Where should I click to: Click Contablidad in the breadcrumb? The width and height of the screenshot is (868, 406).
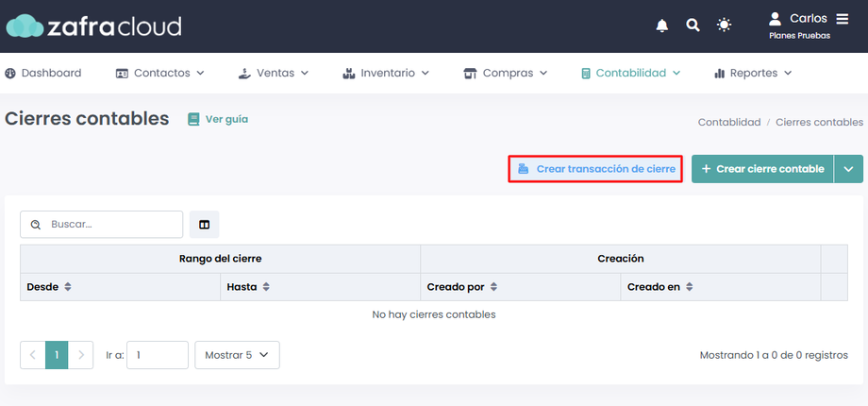[x=729, y=122]
